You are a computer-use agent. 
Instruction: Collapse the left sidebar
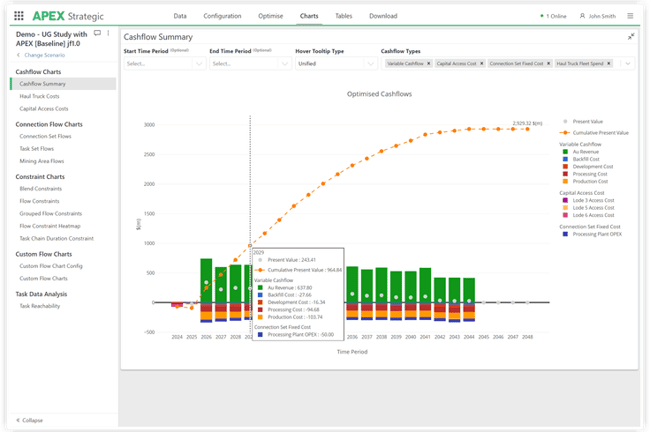click(x=29, y=419)
